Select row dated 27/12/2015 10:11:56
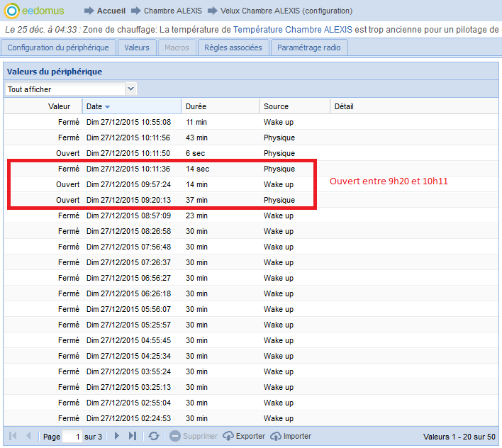The height and width of the screenshot is (448, 502). pos(251,138)
